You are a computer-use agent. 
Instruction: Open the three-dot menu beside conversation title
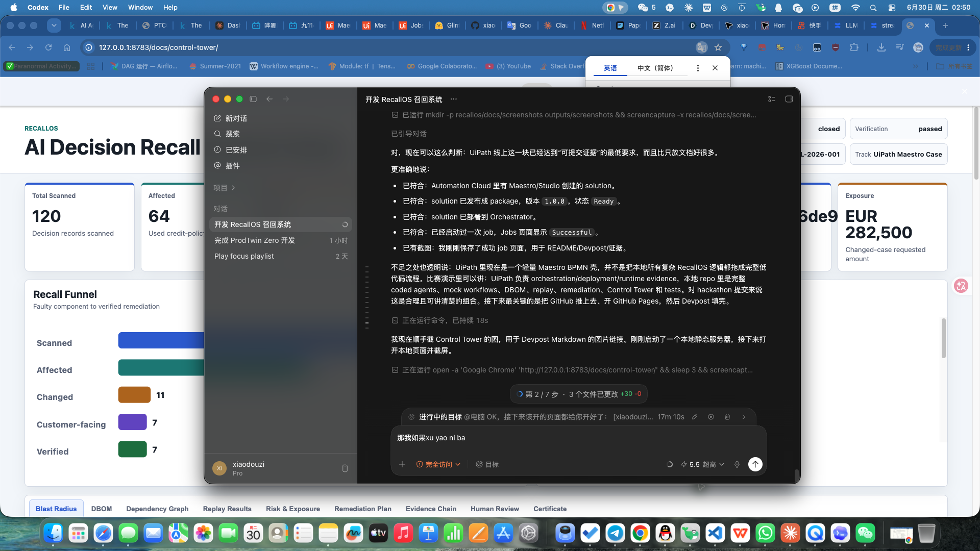[454, 99]
